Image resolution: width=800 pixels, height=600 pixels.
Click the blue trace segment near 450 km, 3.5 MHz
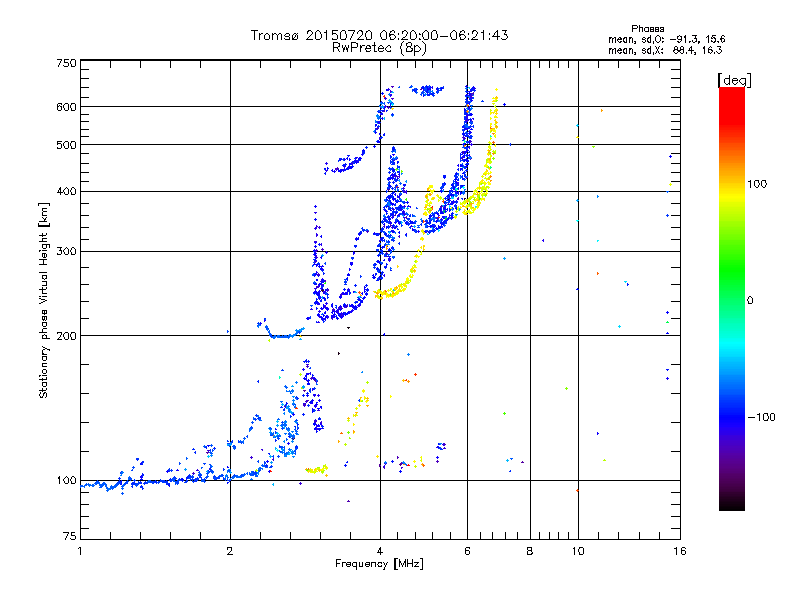[x=344, y=164]
